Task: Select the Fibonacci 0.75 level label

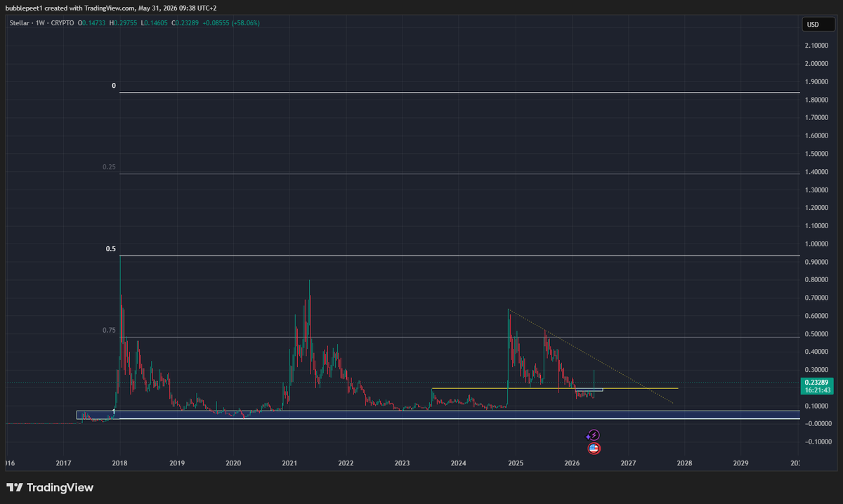Action: (x=108, y=331)
